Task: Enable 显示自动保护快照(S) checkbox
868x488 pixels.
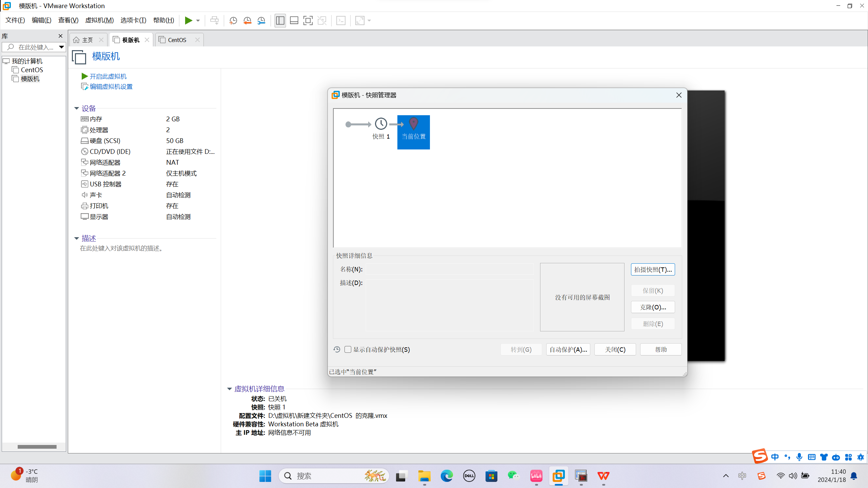Action: tap(348, 349)
